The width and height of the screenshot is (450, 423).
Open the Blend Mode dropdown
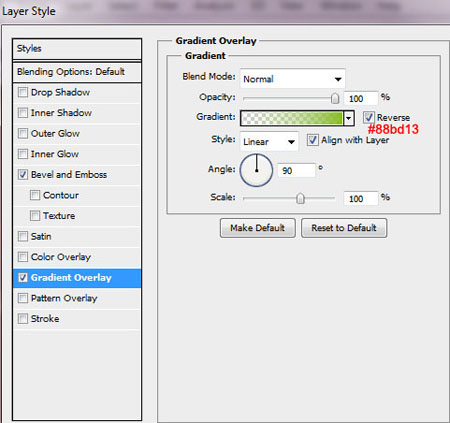(292, 79)
